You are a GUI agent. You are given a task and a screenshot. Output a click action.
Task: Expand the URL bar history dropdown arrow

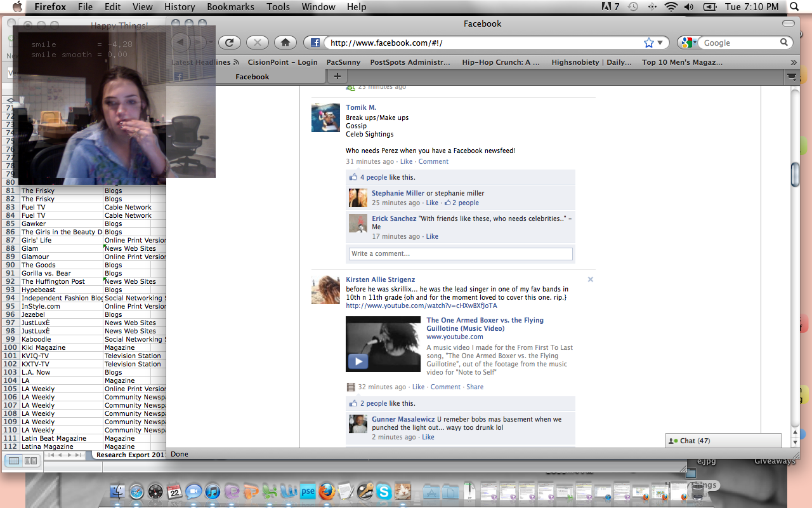point(660,43)
